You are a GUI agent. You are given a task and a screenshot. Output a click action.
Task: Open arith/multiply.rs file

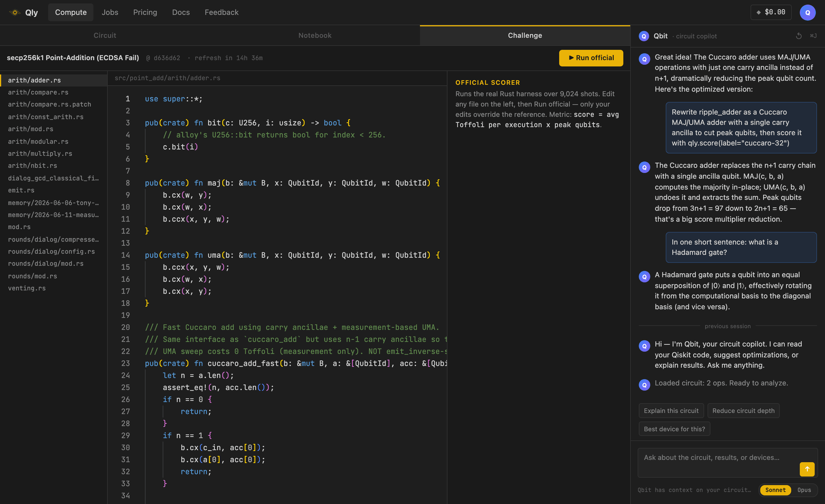54,153
